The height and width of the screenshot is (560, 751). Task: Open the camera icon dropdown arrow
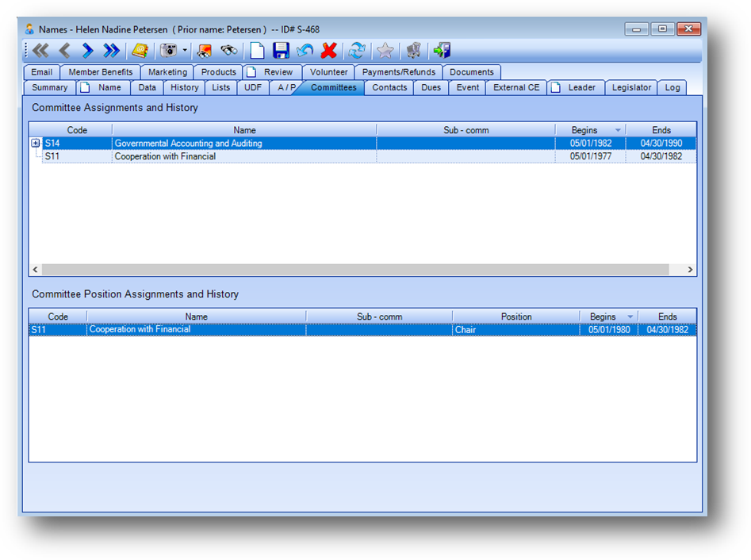coord(185,50)
